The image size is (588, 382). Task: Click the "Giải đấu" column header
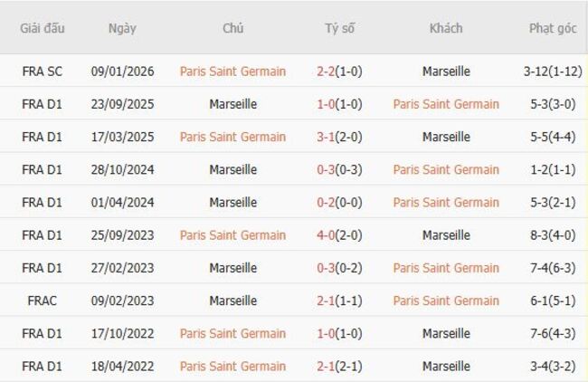click(43, 28)
